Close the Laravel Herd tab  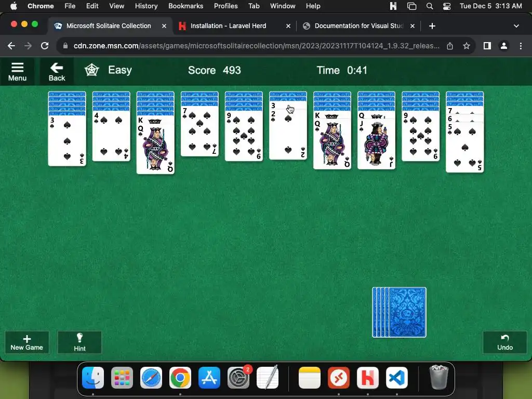288,26
